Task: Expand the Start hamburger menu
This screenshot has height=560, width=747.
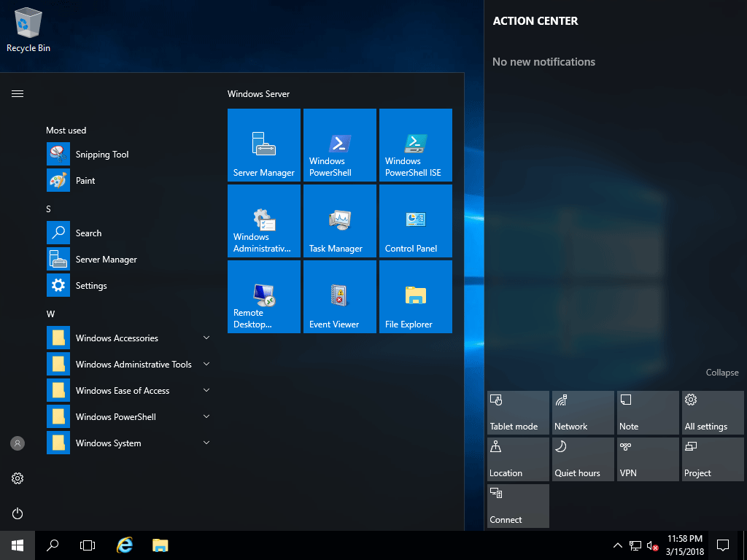Action: pos(18,94)
